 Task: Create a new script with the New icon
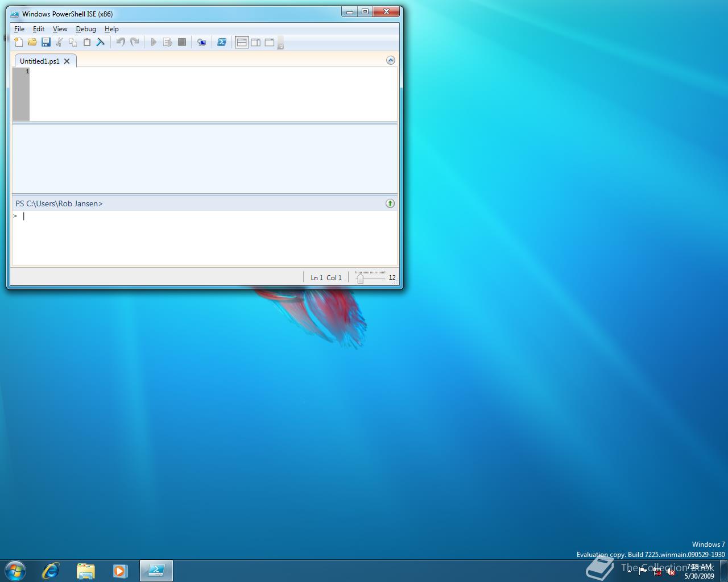[x=19, y=42]
